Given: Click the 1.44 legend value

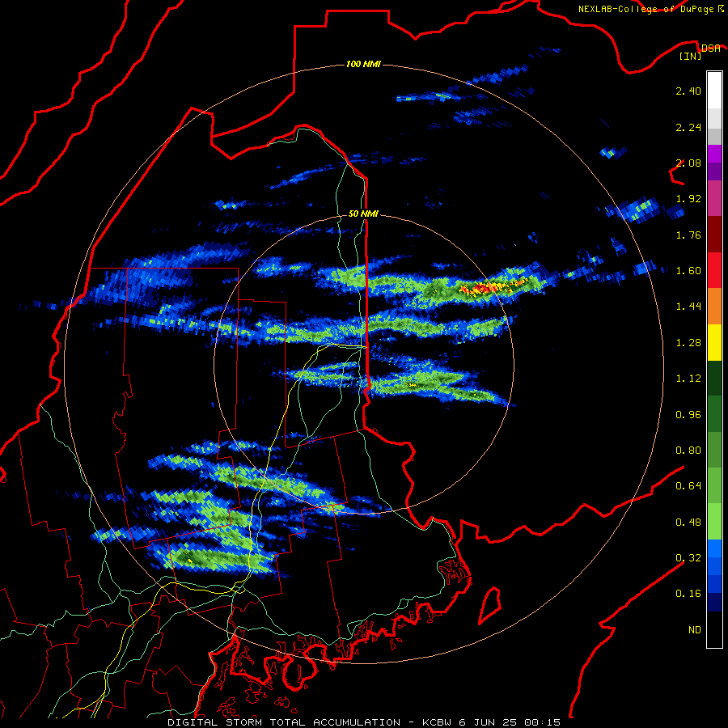Looking at the screenshot, I should (688, 307).
